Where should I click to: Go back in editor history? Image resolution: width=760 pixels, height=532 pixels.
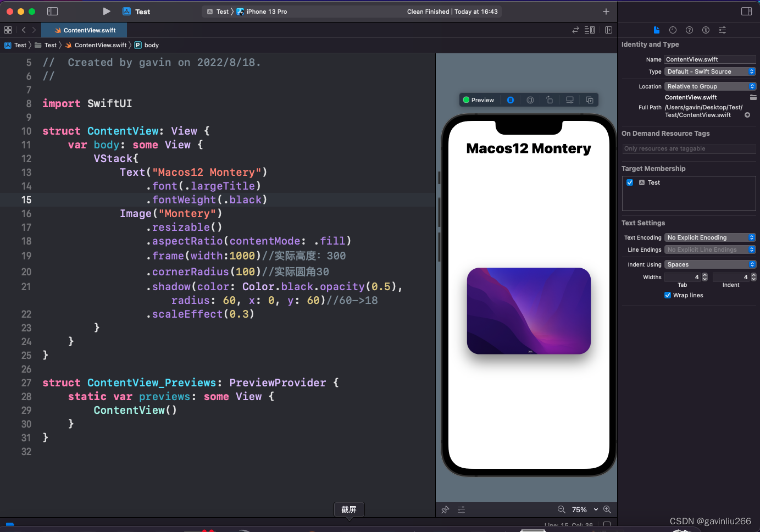click(24, 30)
